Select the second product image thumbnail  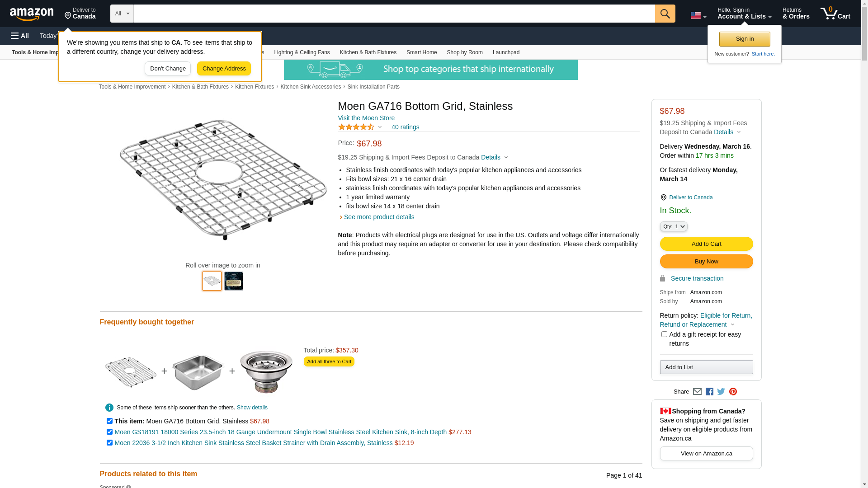pyautogui.click(x=234, y=281)
